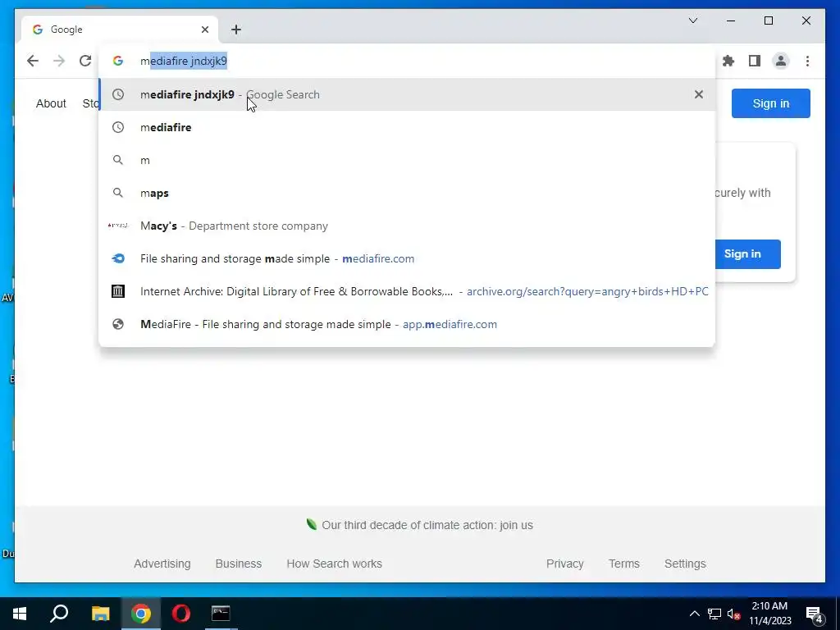Open the Extensions puzzle icon

click(x=728, y=61)
